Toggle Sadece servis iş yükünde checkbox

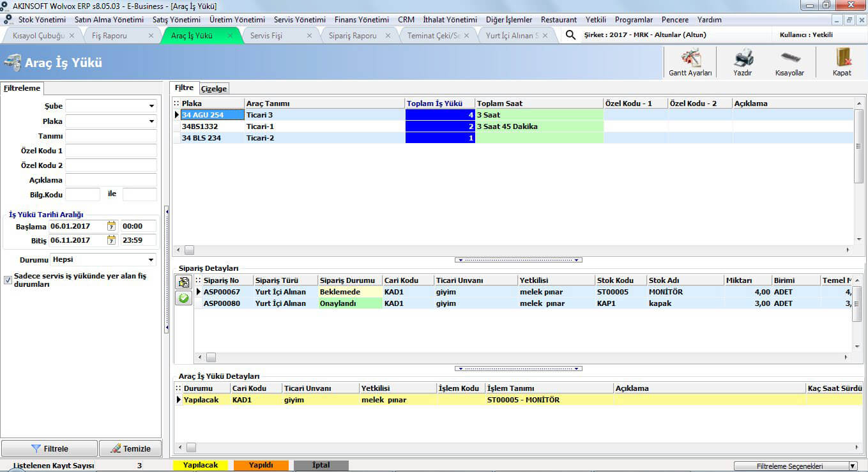click(x=8, y=280)
